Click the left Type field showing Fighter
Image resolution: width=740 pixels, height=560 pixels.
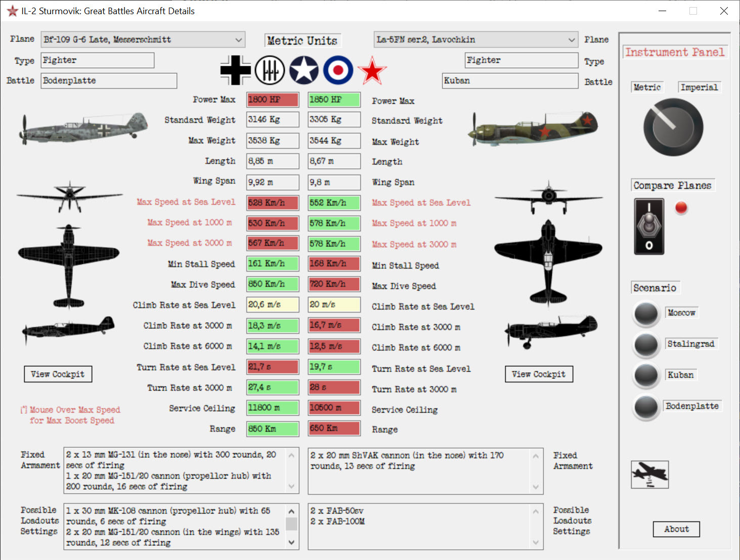point(98,60)
